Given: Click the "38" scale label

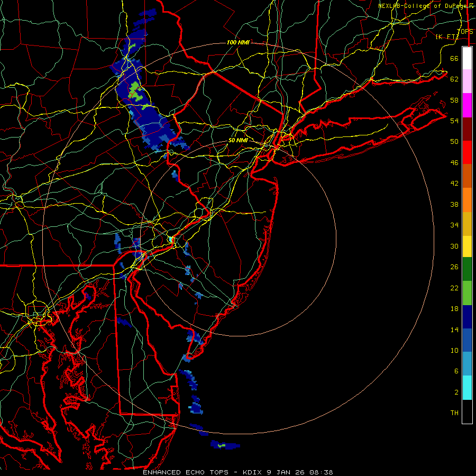Looking at the screenshot, I should pyautogui.click(x=454, y=204).
